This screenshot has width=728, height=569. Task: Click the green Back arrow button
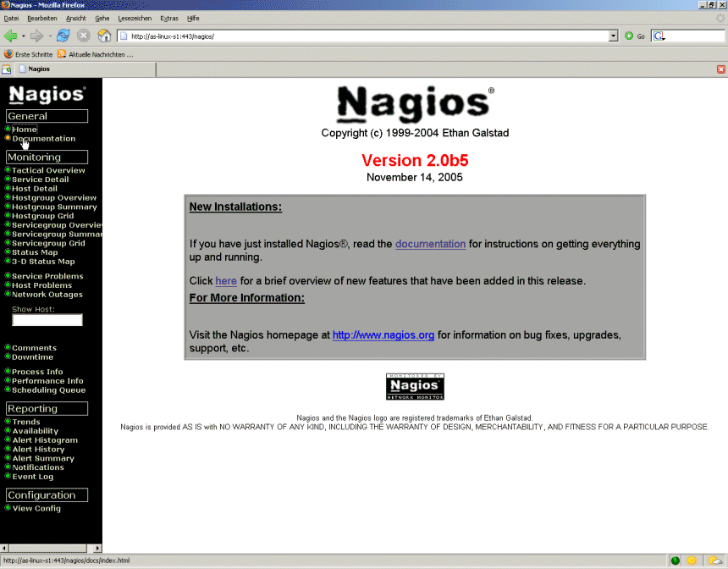pyautogui.click(x=10, y=36)
